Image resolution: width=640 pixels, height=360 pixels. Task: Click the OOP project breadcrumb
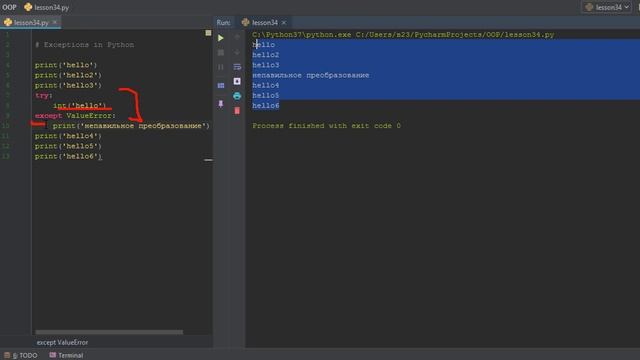coord(9,7)
